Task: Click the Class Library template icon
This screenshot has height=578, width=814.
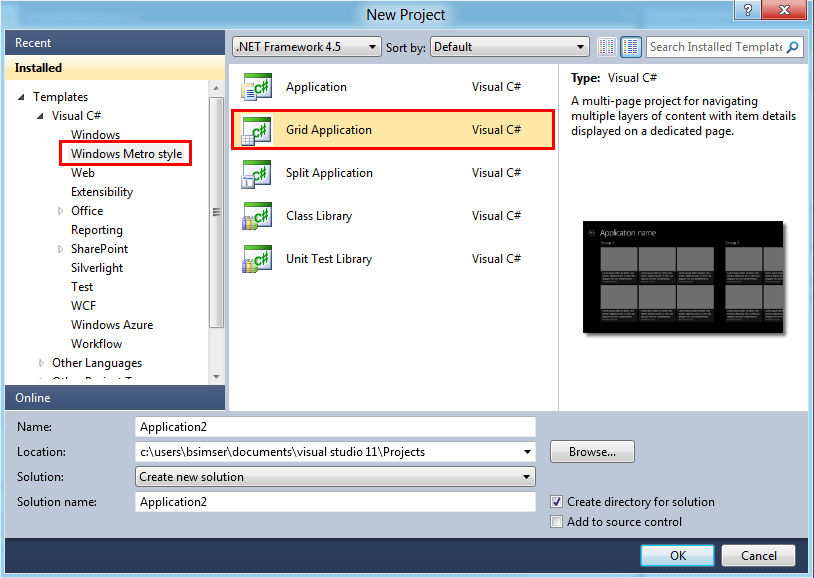Action: coord(256,216)
